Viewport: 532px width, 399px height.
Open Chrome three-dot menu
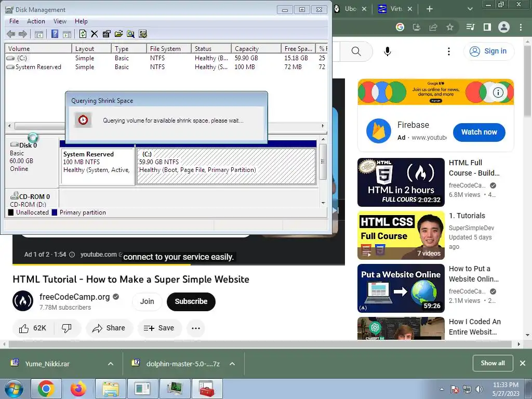click(521, 27)
